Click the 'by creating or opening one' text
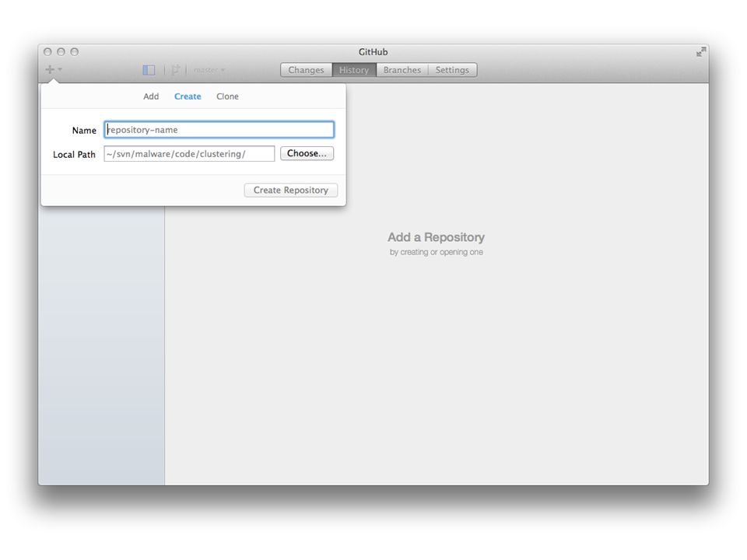Viewport: 747px width, 560px height. coord(436,252)
